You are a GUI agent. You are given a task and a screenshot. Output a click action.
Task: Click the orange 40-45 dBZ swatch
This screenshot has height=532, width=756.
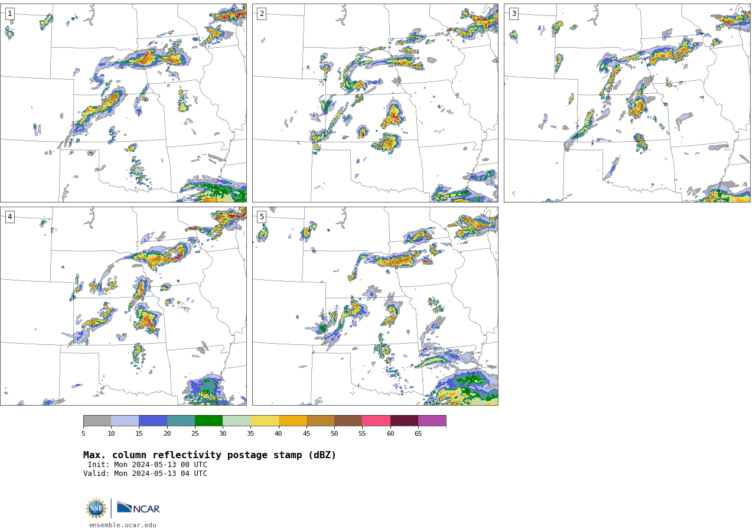point(292,420)
